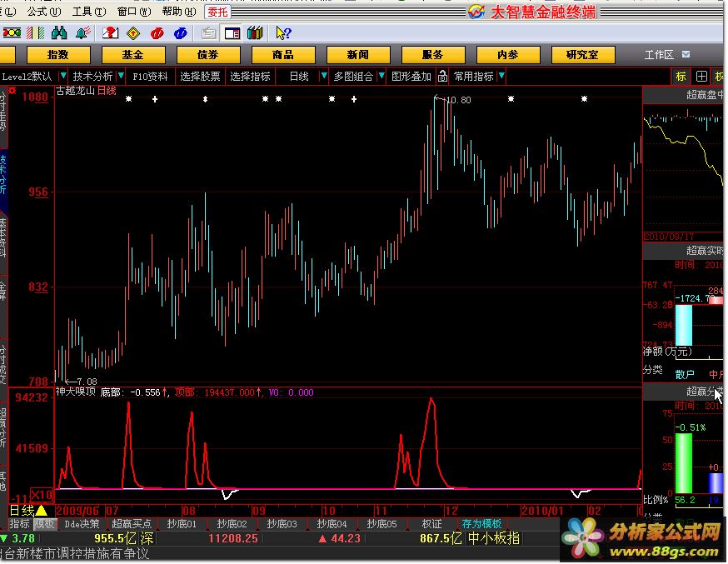This screenshot has height=564, width=728.
Task: Click 存为模板 to save template
Action: (481, 524)
